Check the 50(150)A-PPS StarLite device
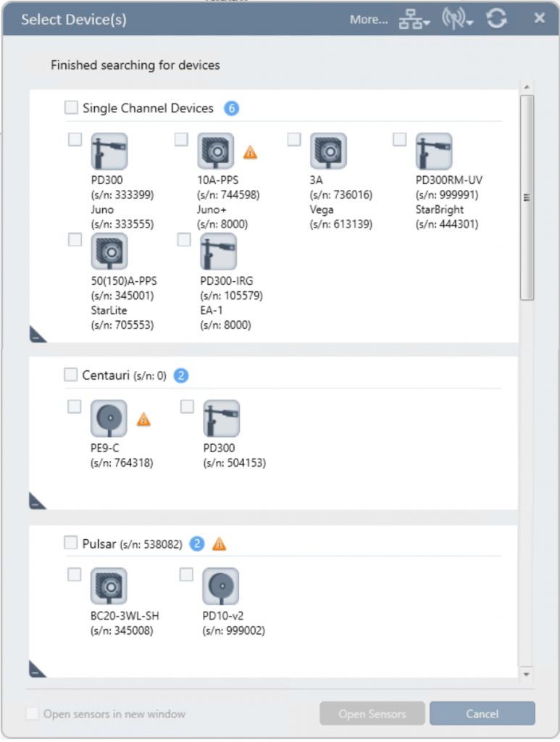Viewport: 560px width, 742px height. click(75, 239)
